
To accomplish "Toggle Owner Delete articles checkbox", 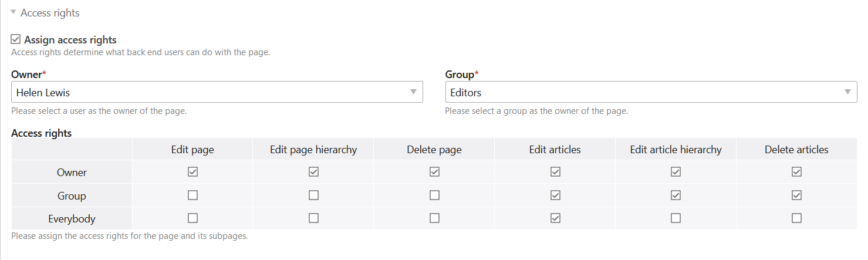I will pos(796,172).
